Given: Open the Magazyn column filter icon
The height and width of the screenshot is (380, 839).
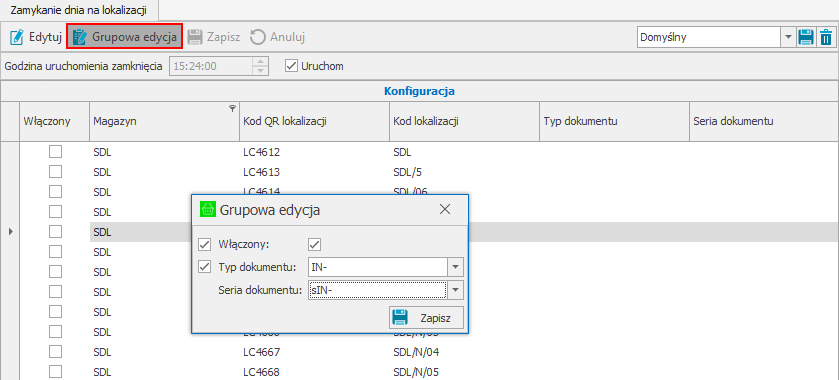Looking at the screenshot, I should pos(232,108).
